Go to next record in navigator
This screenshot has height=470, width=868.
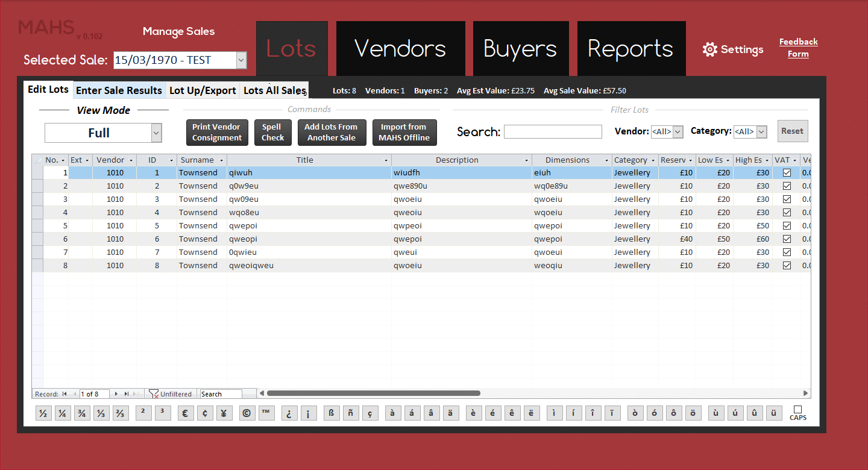click(116, 394)
